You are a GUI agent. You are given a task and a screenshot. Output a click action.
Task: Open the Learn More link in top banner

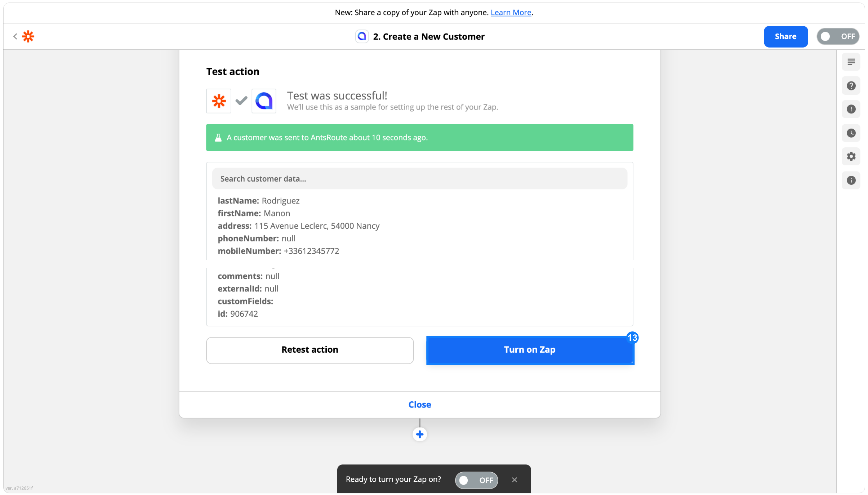511,13
